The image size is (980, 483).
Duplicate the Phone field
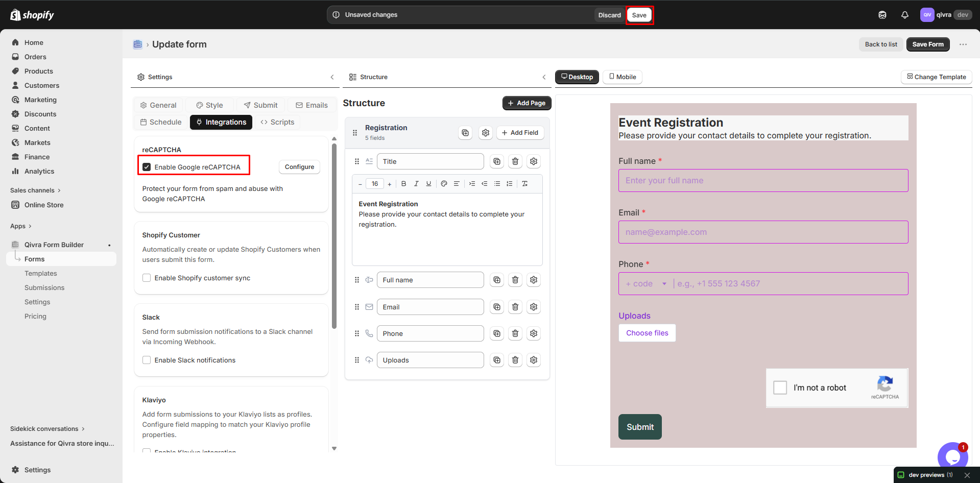pos(497,333)
